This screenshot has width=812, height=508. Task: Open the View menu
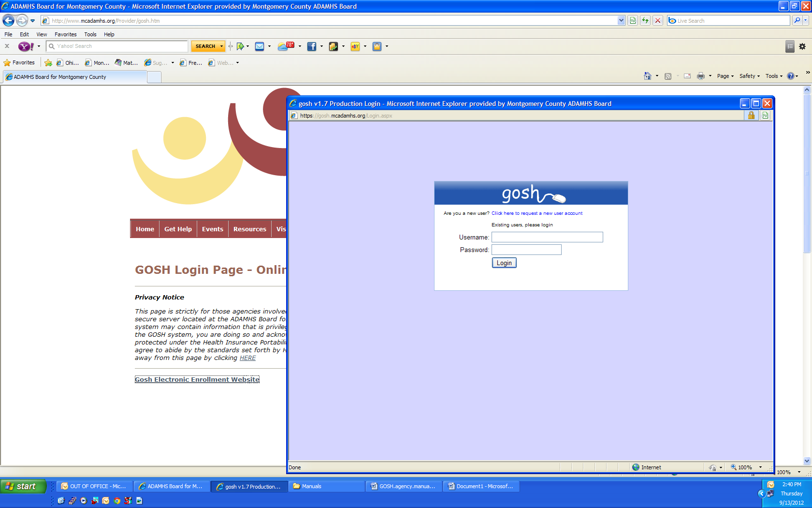pyautogui.click(x=42, y=34)
